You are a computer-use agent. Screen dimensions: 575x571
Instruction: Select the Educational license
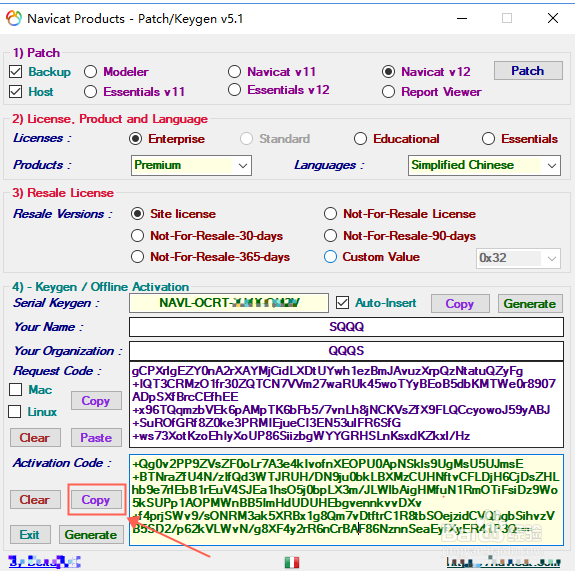point(360,139)
